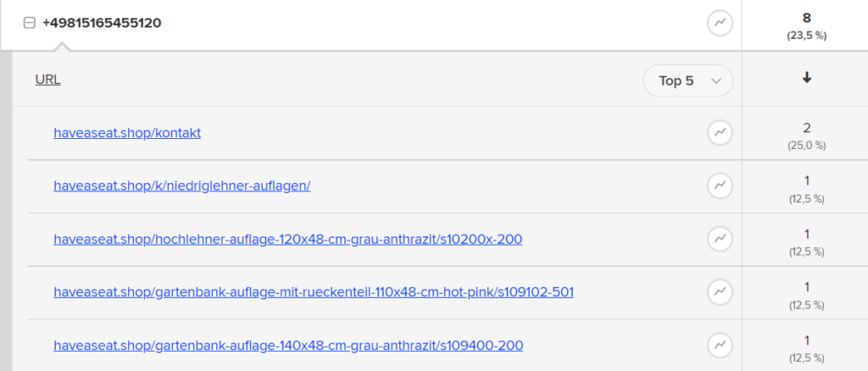Image resolution: width=868 pixels, height=371 pixels.
Task: Click the Top 5 dropdown chevron arrow
Action: click(x=715, y=81)
